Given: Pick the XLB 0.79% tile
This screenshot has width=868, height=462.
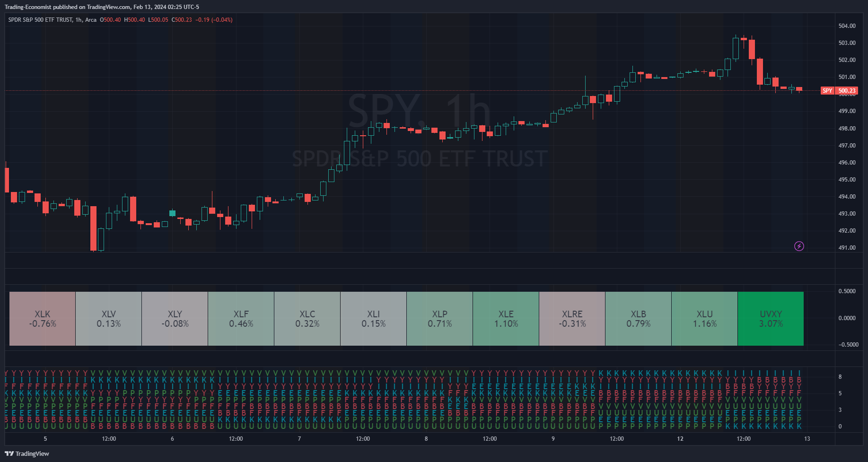Looking at the screenshot, I should click(x=639, y=319).
